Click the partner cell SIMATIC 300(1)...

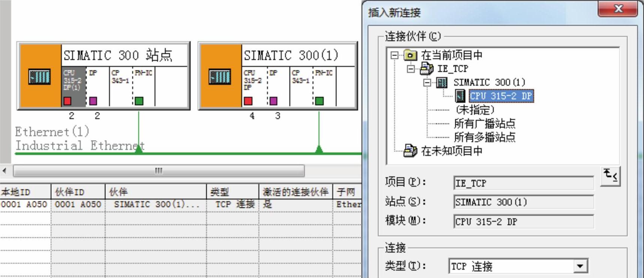156,204
